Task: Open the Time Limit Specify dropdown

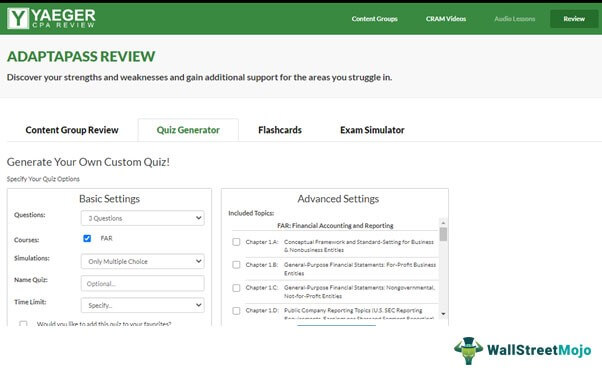Action: 142,305
